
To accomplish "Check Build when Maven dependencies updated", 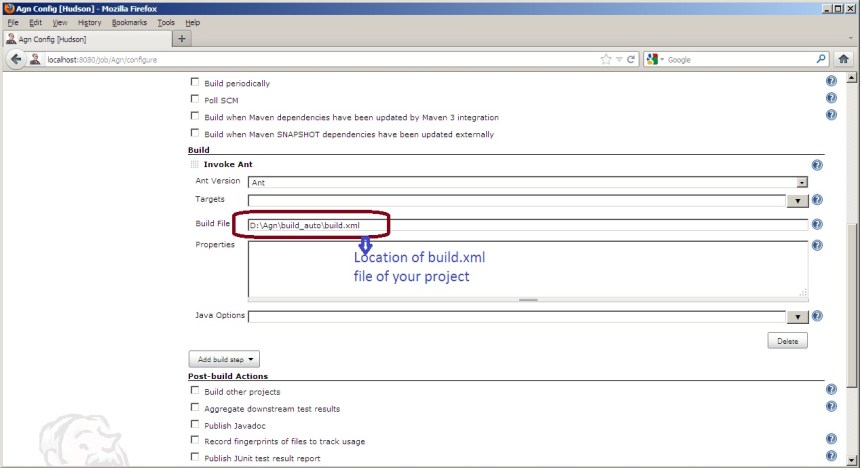I will pyautogui.click(x=195, y=116).
